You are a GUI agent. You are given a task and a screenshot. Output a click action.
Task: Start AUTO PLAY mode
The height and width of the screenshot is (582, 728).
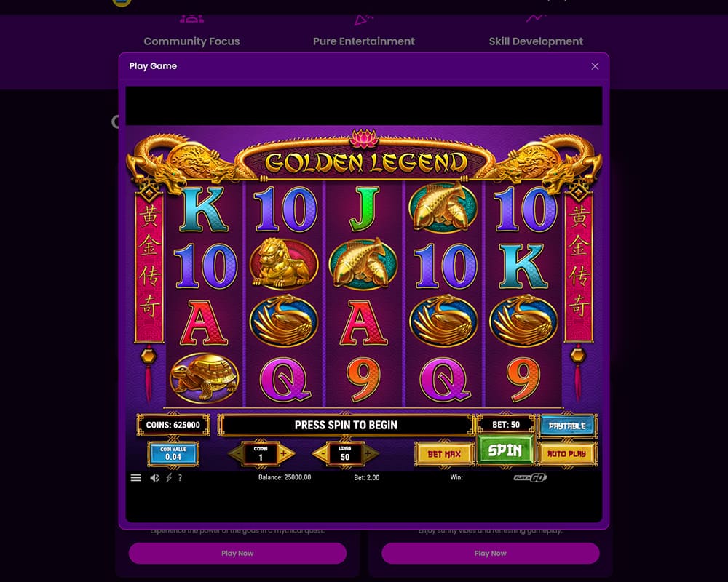566,454
